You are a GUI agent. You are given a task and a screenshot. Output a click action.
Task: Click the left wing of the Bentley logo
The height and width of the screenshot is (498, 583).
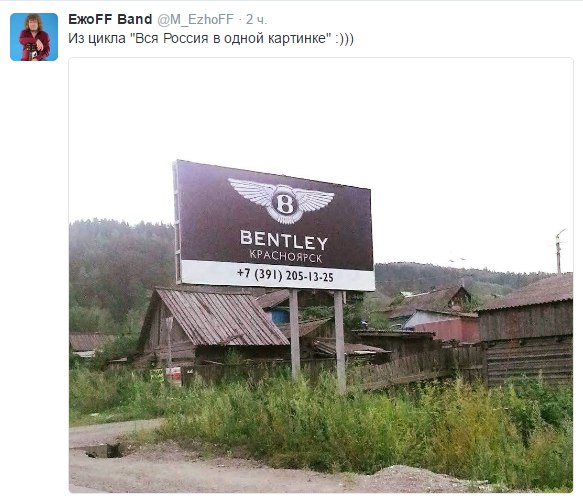tap(251, 192)
